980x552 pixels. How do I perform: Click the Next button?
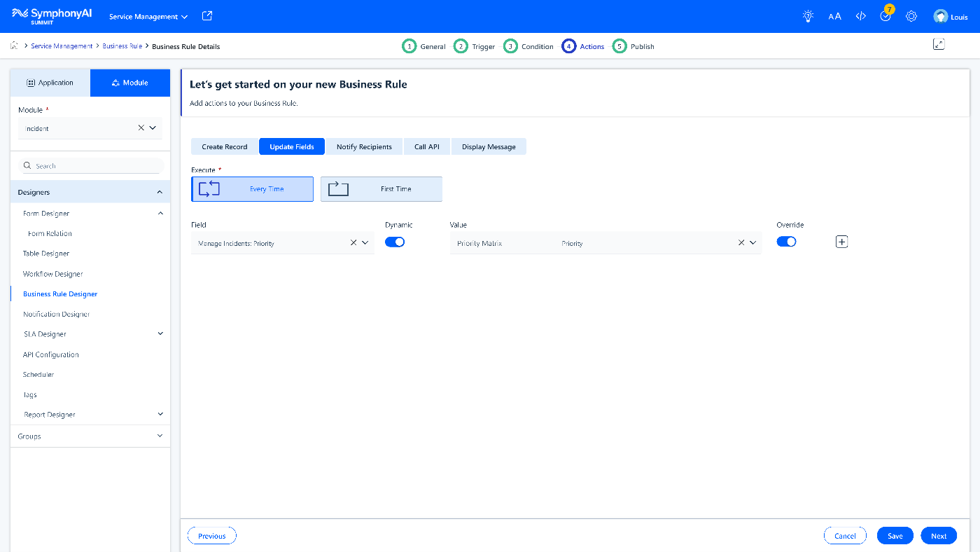(x=938, y=535)
